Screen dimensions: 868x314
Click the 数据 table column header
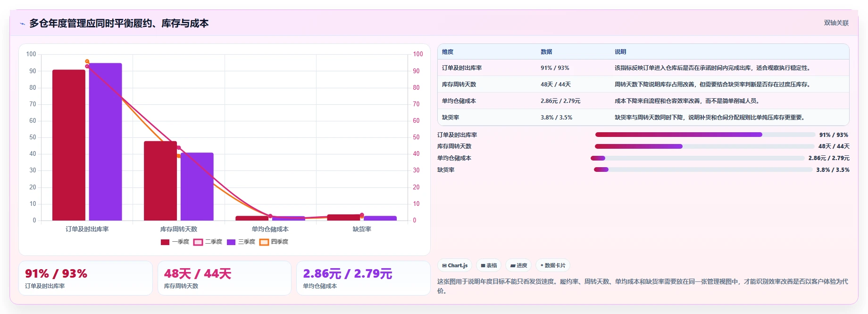(546, 52)
